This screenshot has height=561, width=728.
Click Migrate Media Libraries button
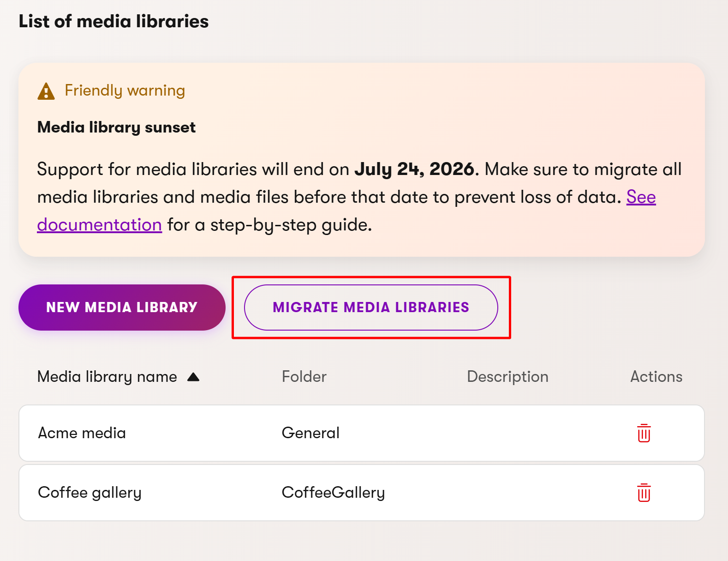tap(370, 308)
